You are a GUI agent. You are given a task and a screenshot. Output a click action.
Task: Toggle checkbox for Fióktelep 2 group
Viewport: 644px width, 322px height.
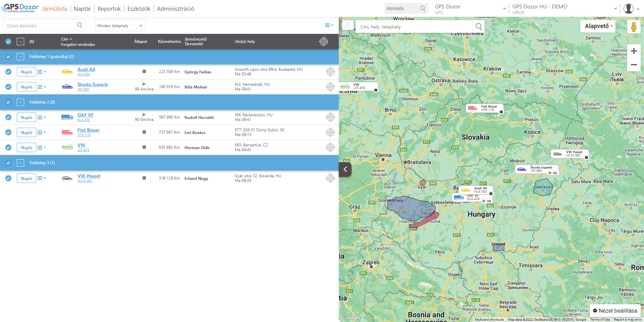[x=8, y=102]
